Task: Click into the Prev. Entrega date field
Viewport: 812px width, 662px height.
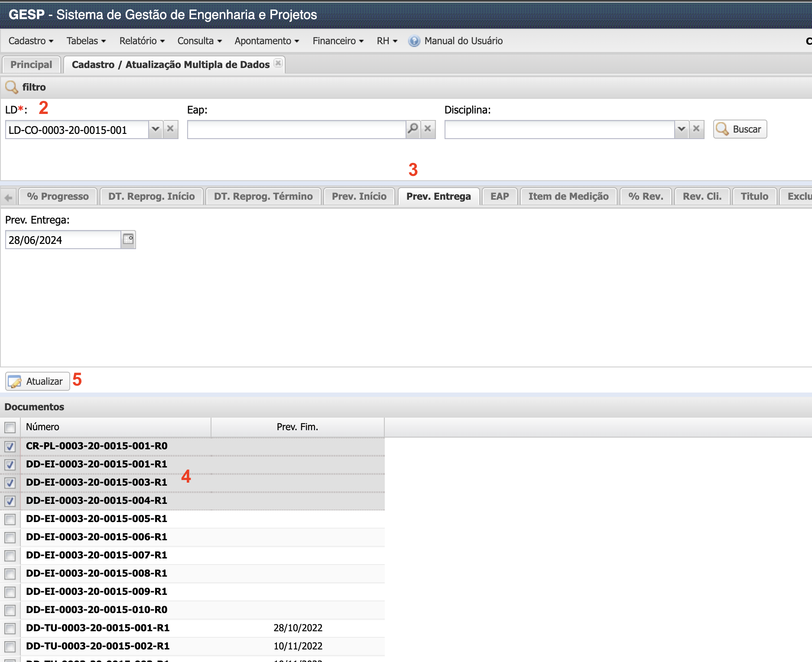Action: pyautogui.click(x=63, y=240)
